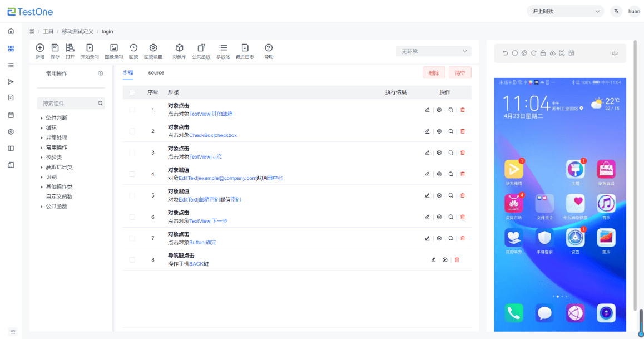Viewport: 644px width, 339px height.
Task: Open the 对象库 object library icon
Action: tap(179, 51)
